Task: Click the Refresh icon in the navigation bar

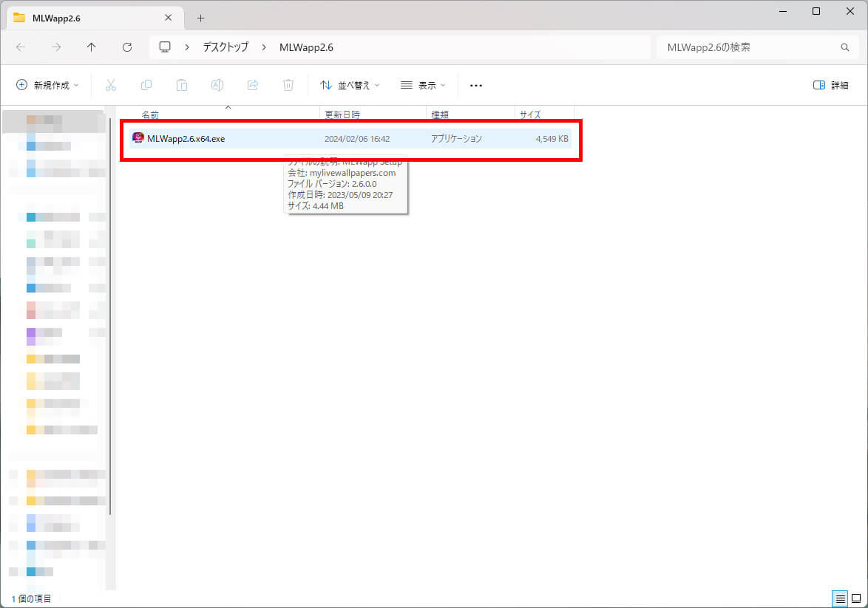Action: coord(127,47)
